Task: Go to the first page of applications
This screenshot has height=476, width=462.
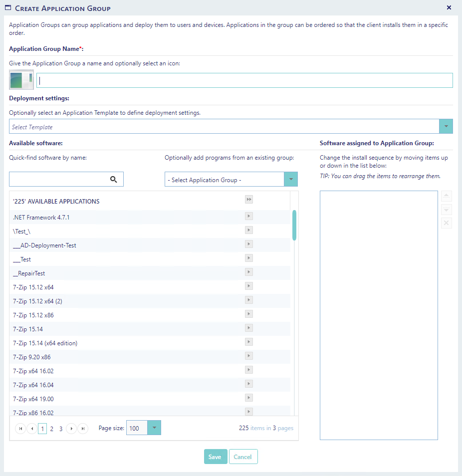Action: (20, 429)
